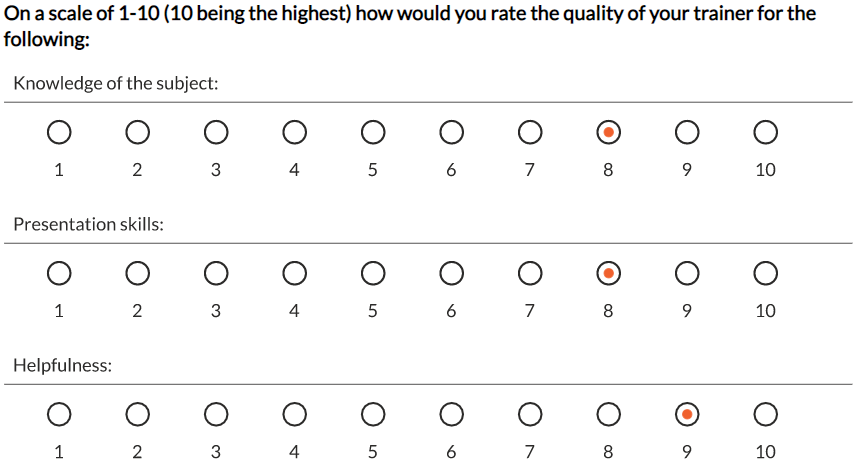Choose 5 for Helpfulness rating
The width and height of the screenshot is (854, 473).
coord(373,415)
